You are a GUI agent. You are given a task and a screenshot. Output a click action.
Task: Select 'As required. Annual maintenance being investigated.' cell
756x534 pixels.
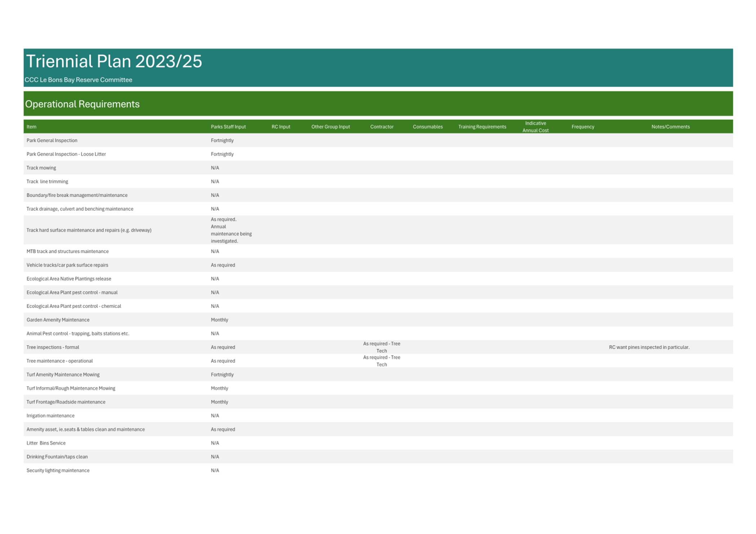click(231, 230)
